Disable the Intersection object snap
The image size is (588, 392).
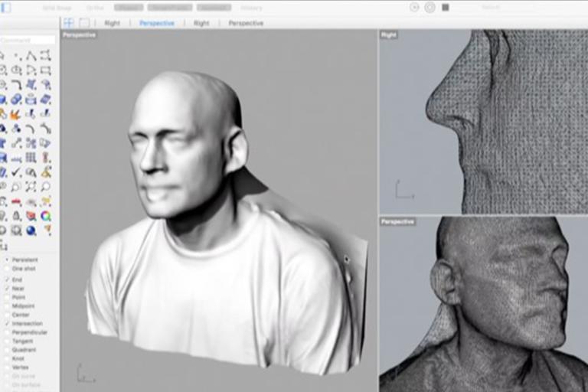tap(7, 323)
